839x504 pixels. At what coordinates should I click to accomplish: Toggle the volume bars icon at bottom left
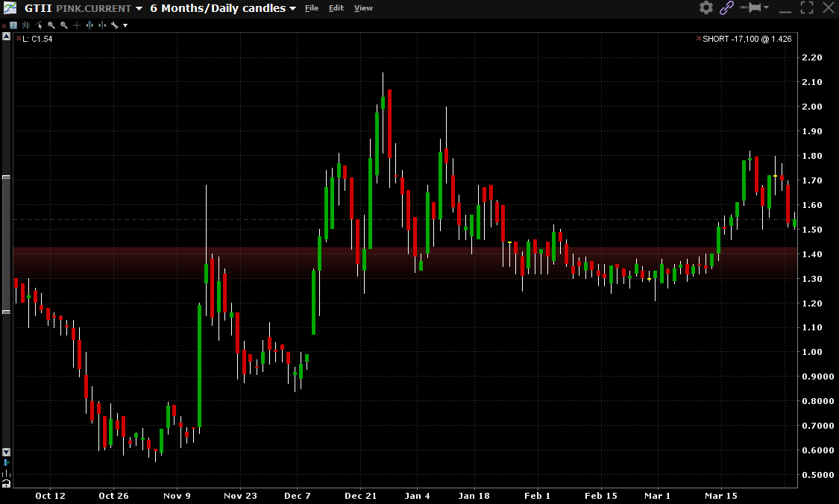(x=7, y=473)
